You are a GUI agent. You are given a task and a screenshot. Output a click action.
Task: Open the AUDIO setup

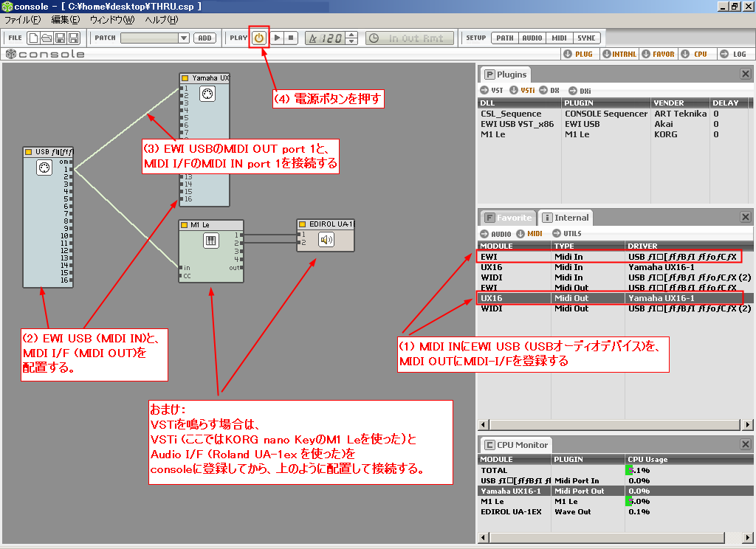click(532, 38)
